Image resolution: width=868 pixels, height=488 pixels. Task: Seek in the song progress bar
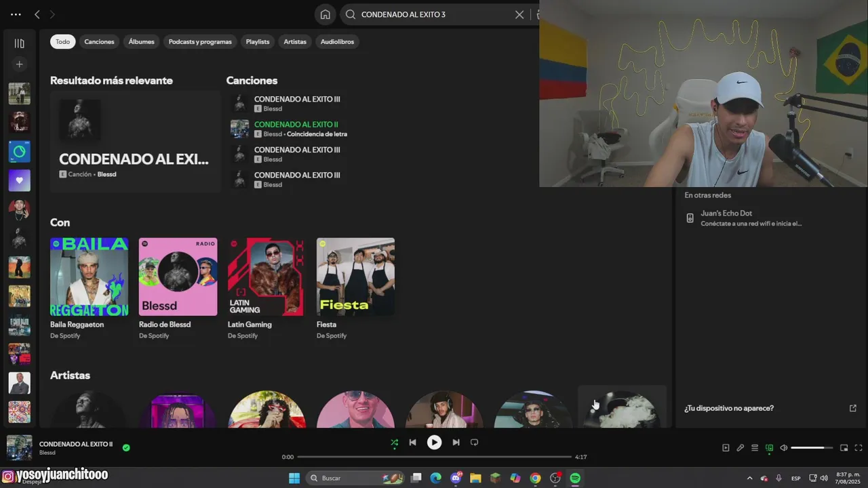pyautogui.click(x=434, y=457)
